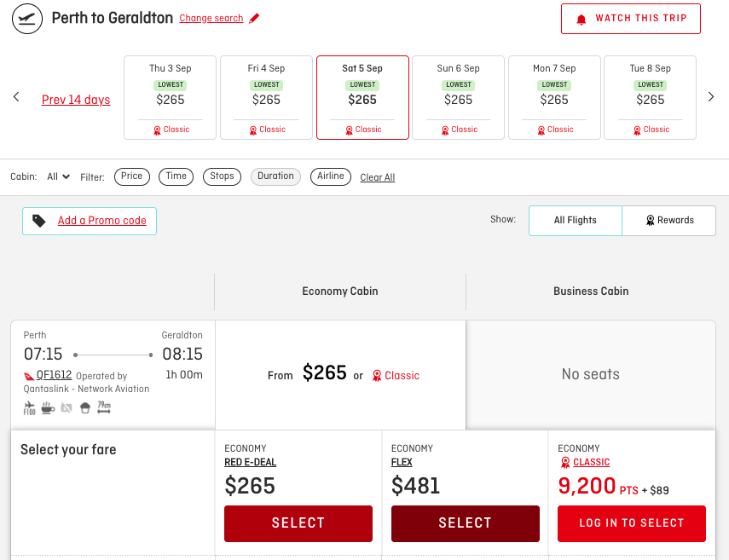Image resolution: width=729 pixels, height=560 pixels.
Task: Click the F100 aircraft type icon
Action: (30, 408)
